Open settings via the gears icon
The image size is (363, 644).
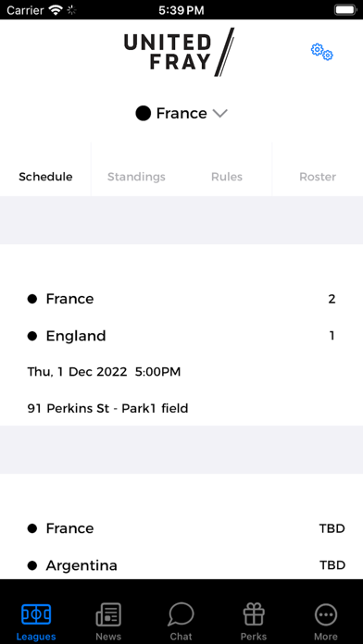click(x=322, y=52)
